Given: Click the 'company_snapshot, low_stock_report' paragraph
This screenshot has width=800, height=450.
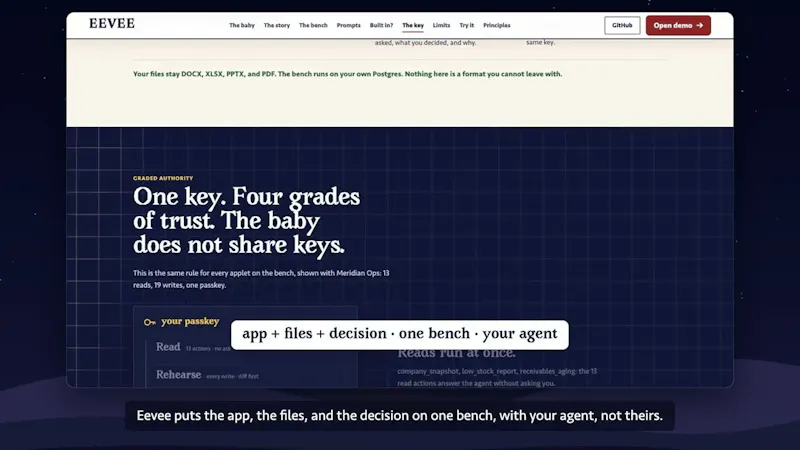Looking at the screenshot, I should 497,377.
